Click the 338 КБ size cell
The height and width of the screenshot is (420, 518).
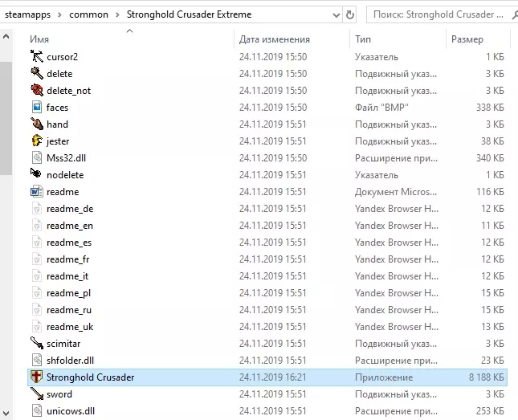click(x=490, y=108)
